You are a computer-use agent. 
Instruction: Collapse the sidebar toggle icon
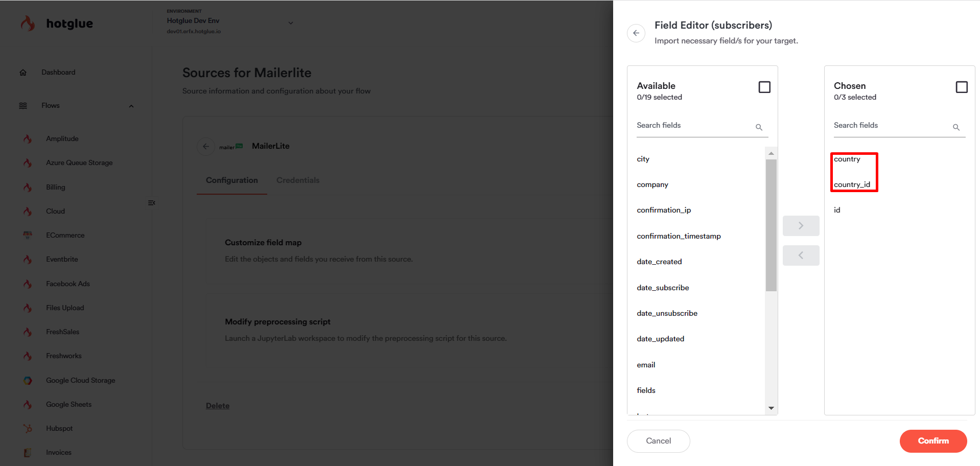(151, 203)
